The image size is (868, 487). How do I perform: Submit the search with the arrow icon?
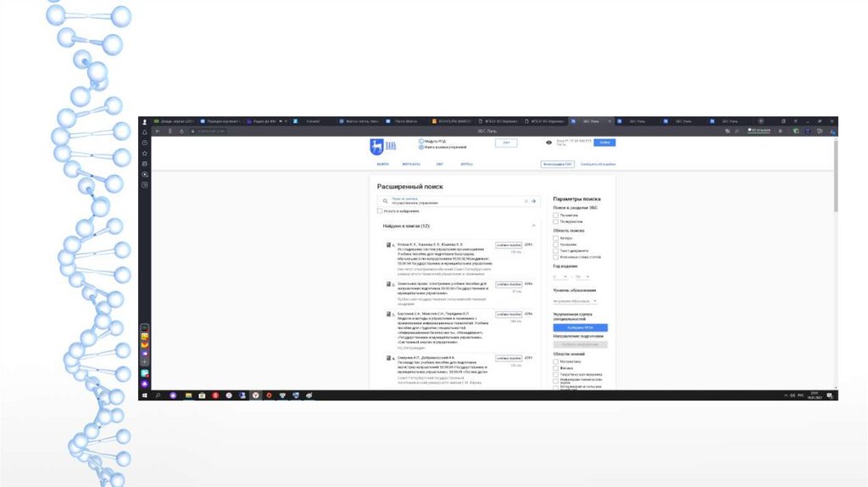tap(534, 201)
